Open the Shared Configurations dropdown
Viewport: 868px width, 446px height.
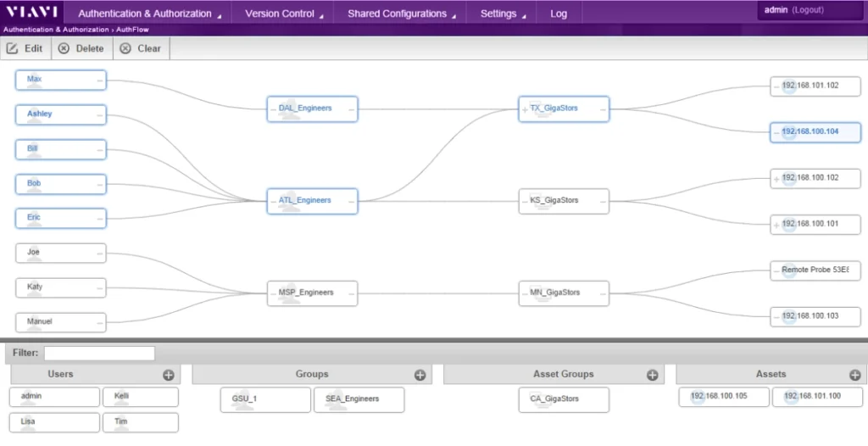(401, 14)
